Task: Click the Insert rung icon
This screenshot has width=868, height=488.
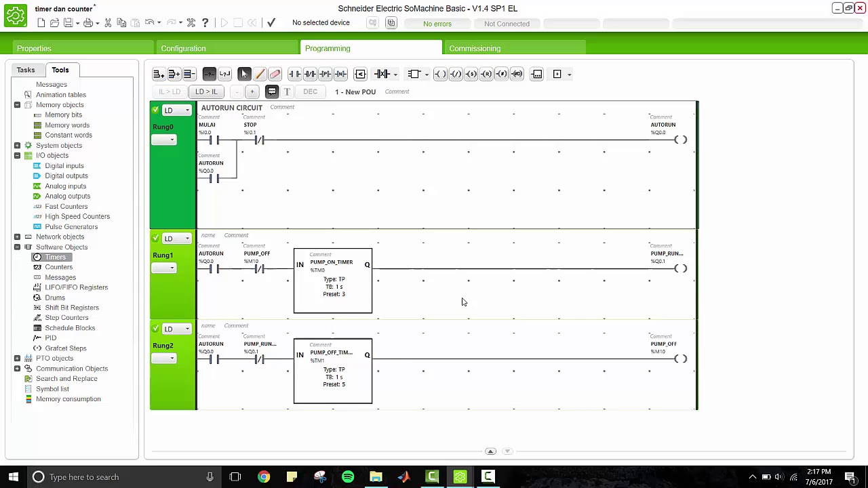Action: point(174,74)
